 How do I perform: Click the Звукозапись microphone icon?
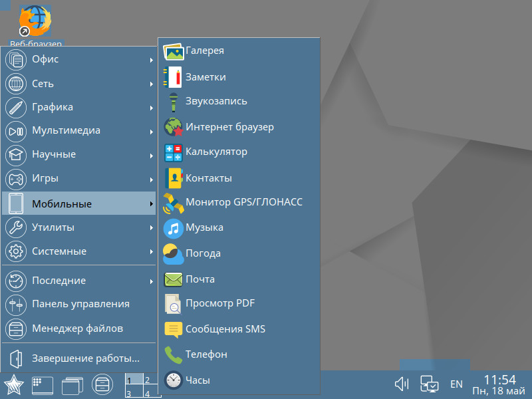174,102
